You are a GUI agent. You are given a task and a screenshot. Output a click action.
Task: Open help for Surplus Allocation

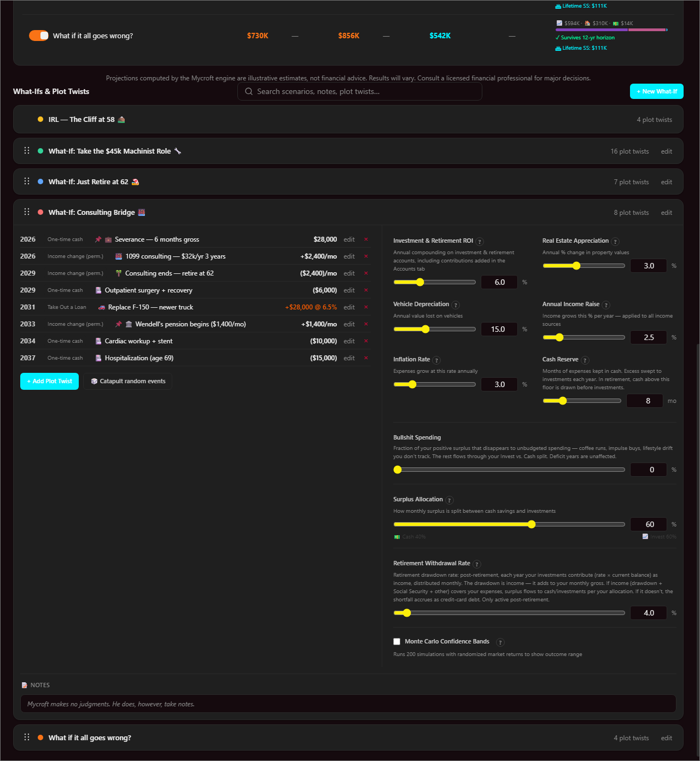(450, 500)
